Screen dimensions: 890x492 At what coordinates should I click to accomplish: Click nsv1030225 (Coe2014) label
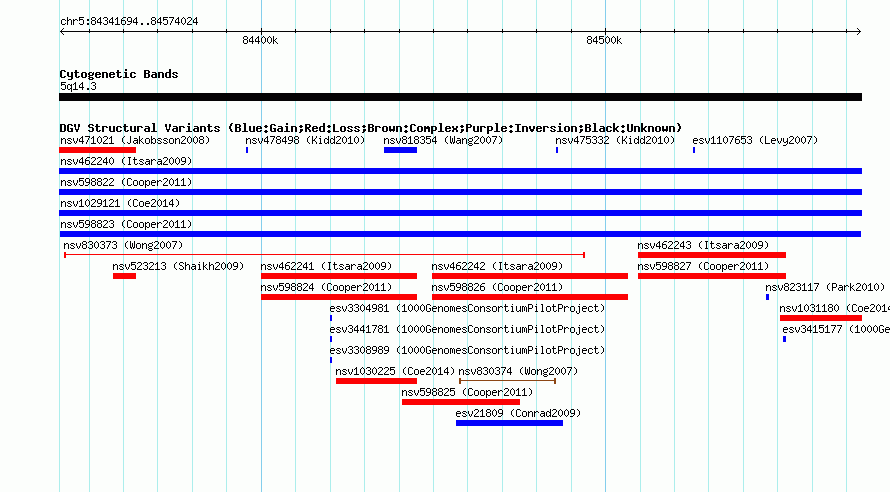click(395, 371)
